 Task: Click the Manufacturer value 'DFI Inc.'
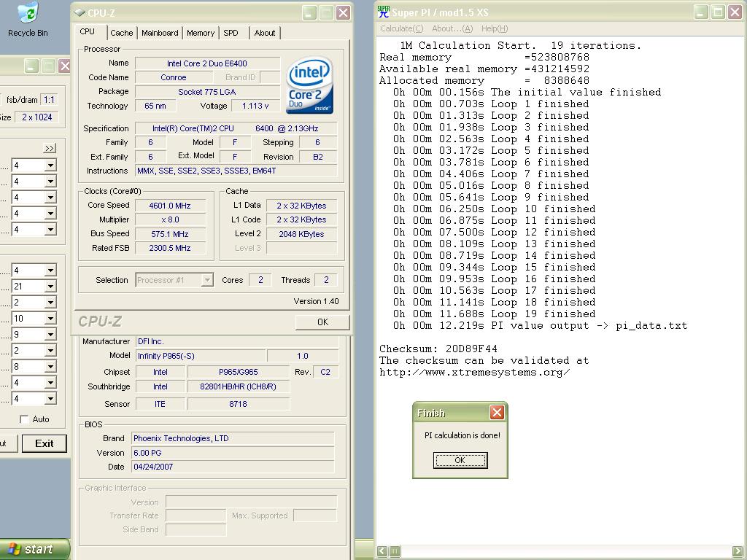(237, 341)
